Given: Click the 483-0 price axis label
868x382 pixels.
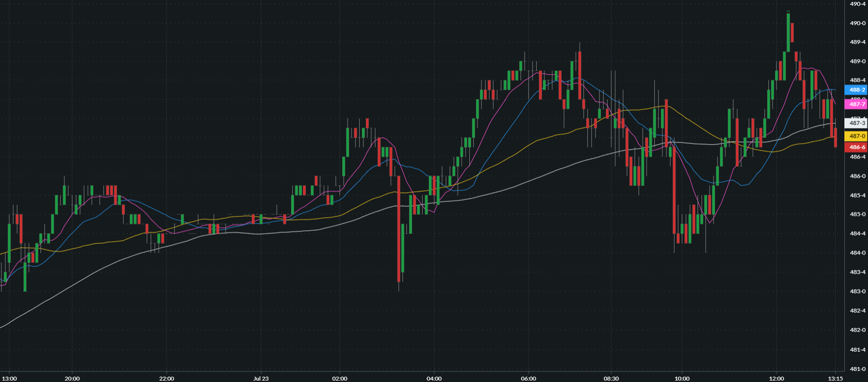Looking at the screenshot, I should pos(857,291).
